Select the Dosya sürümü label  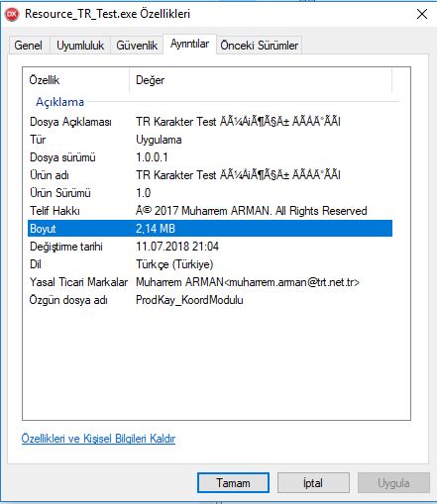(62, 157)
